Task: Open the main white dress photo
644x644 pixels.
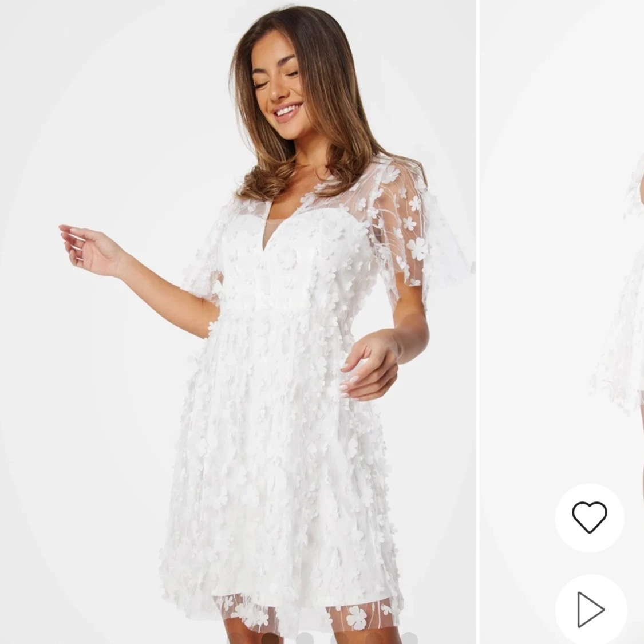Action: (238, 322)
